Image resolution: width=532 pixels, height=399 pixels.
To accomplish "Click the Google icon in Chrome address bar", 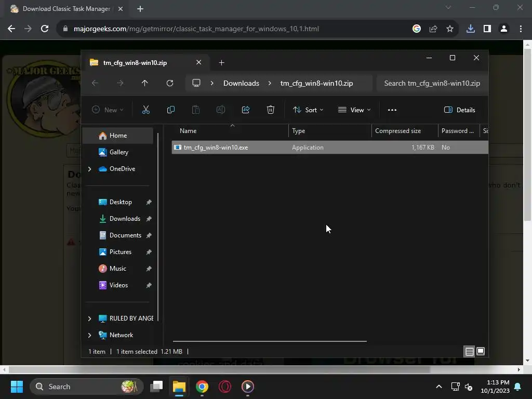I will pyautogui.click(x=417, y=29).
